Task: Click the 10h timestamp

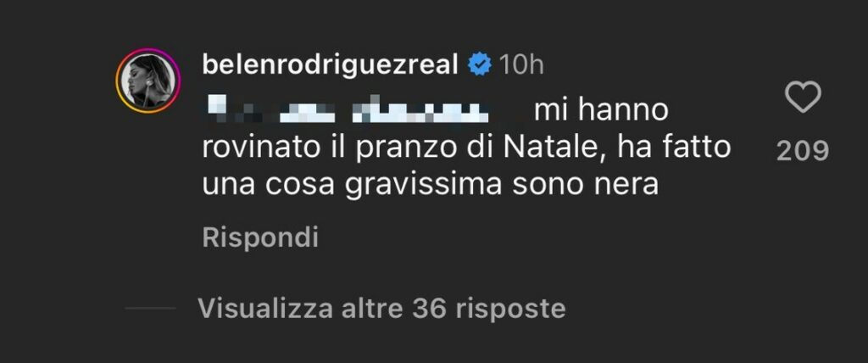Action: pyautogui.click(x=521, y=64)
